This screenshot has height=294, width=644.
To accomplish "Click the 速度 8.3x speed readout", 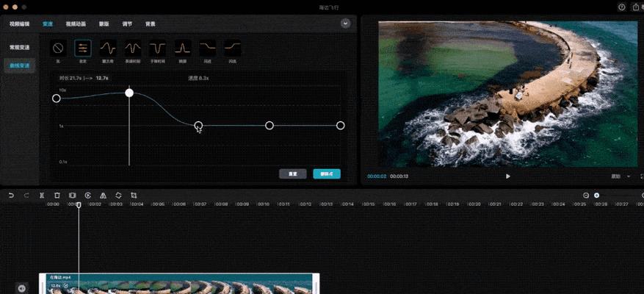I will [x=198, y=78].
